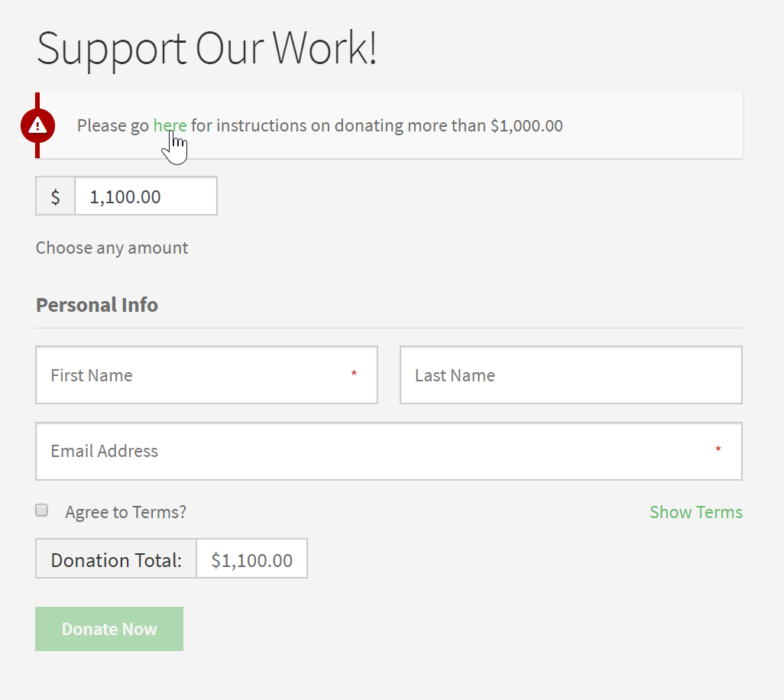
Task: Select the Choose any amount label
Action: [112, 248]
